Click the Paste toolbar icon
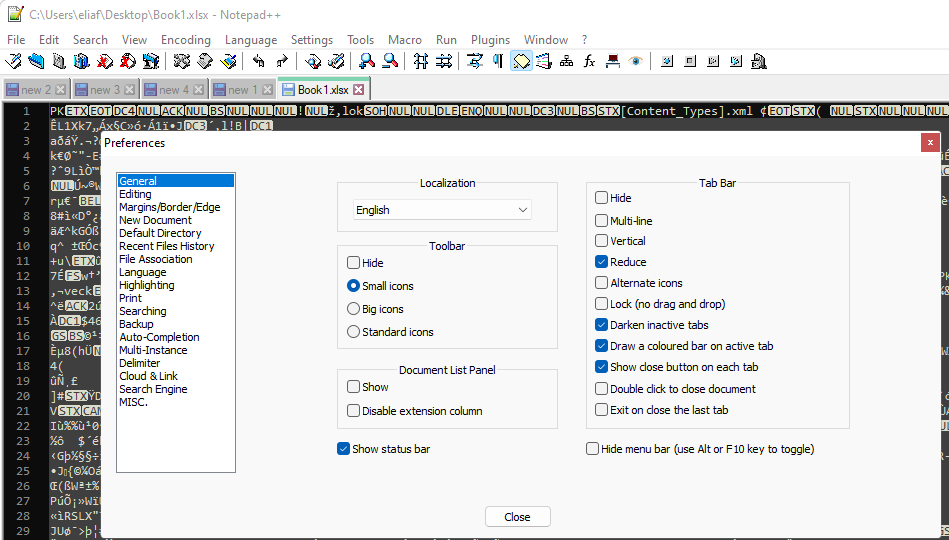 tap(228, 61)
